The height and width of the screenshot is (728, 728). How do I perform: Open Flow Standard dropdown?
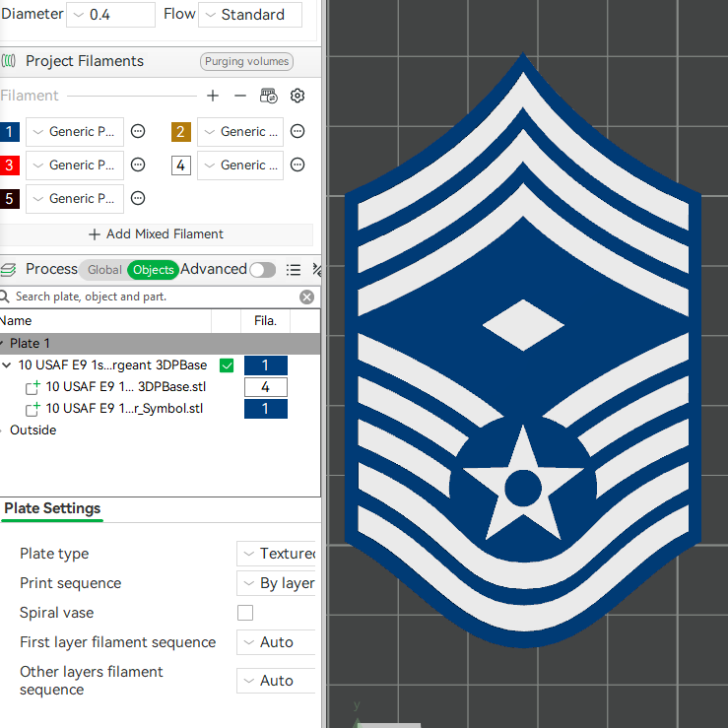[x=250, y=15]
